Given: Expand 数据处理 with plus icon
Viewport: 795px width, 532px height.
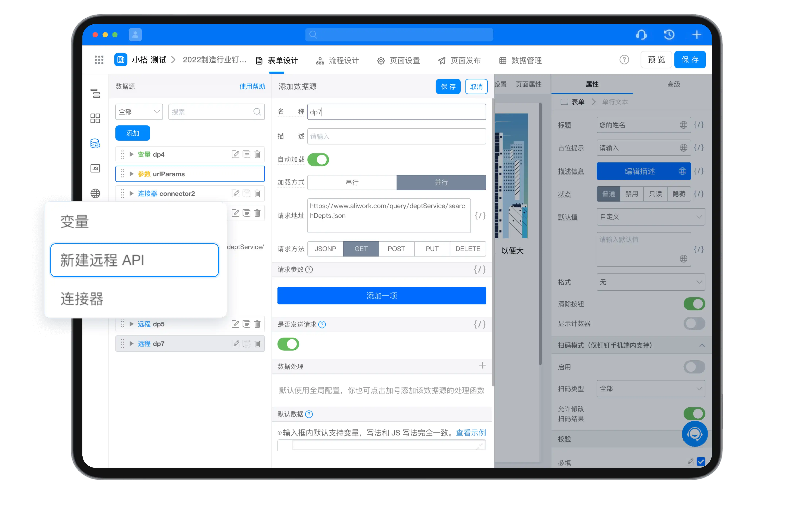Looking at the screenshot, I should pyautogui.click(x=482, y=365).
